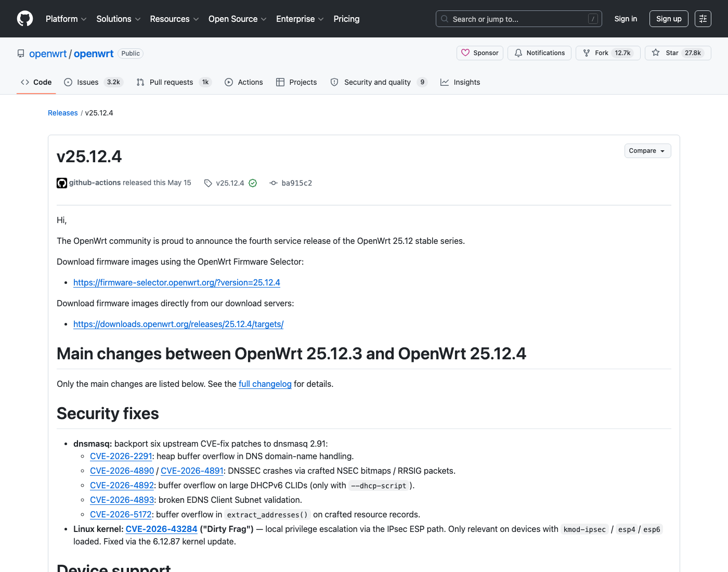The width and height of the screenshot is (728, 572).
Task: Click the v25.12.4 release title heading
Action: [89, 157]
